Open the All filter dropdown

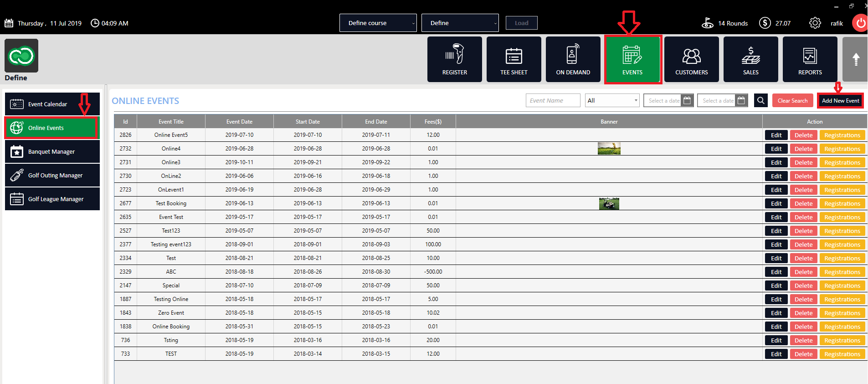point(612,100)
